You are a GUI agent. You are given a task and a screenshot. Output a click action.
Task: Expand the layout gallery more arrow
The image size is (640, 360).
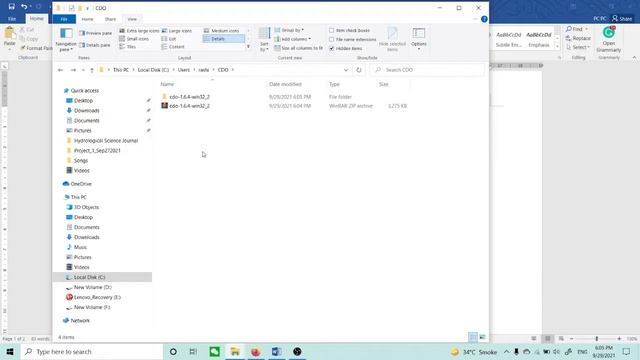[248, 47]
